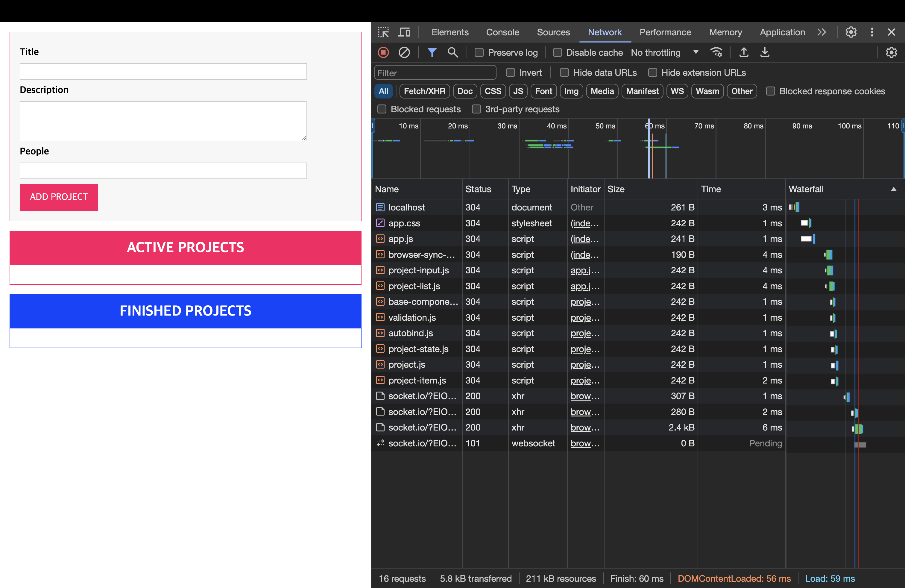905x588 pixels.
Task: Click the Title input field
Action: (x=163, y=72)
